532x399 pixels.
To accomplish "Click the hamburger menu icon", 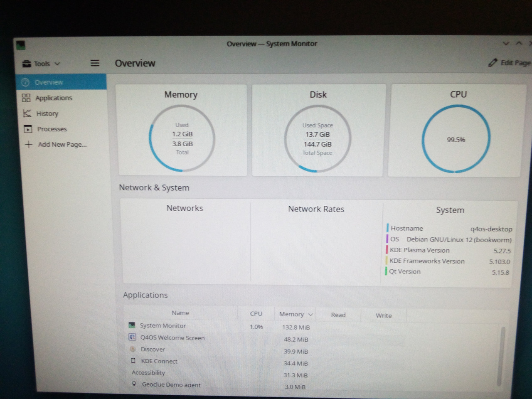I will pyautogui.click(x=95, y=63).
